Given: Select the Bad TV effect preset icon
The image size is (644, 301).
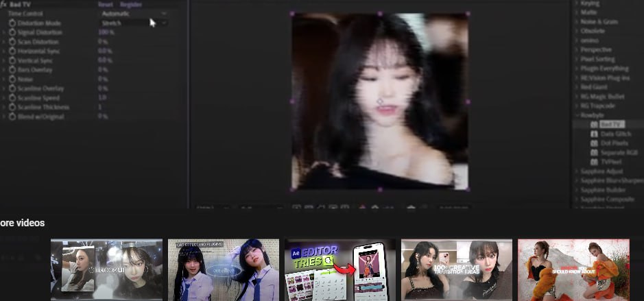Looking at the screenshot, I should pos(594,124).
